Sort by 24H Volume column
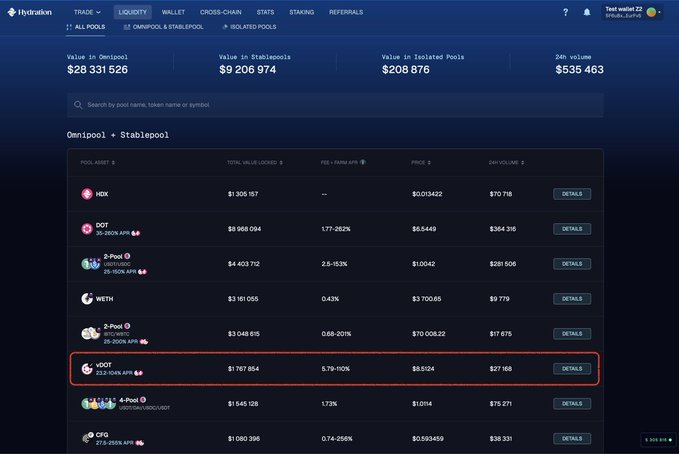 (506, 162)
